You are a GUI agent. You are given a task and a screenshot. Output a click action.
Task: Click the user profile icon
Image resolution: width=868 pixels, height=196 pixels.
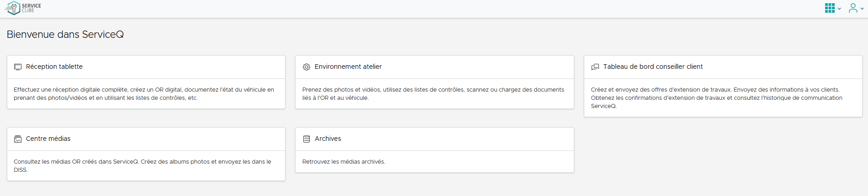[852, 8]
